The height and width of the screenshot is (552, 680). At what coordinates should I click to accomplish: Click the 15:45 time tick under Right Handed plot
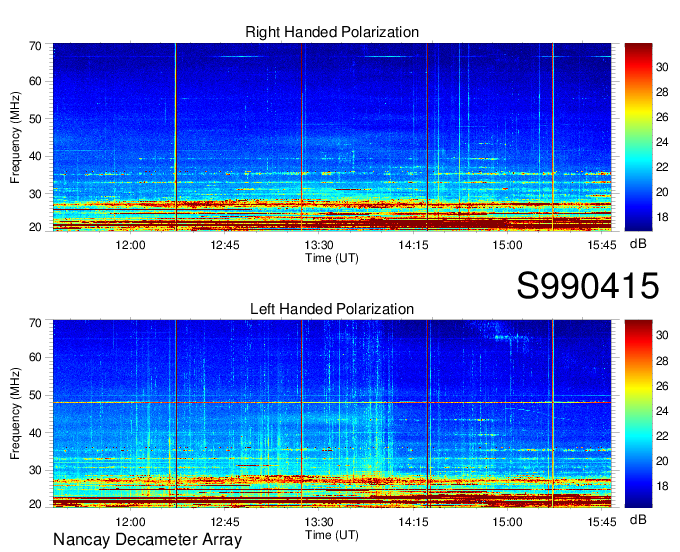pos(602,245)
